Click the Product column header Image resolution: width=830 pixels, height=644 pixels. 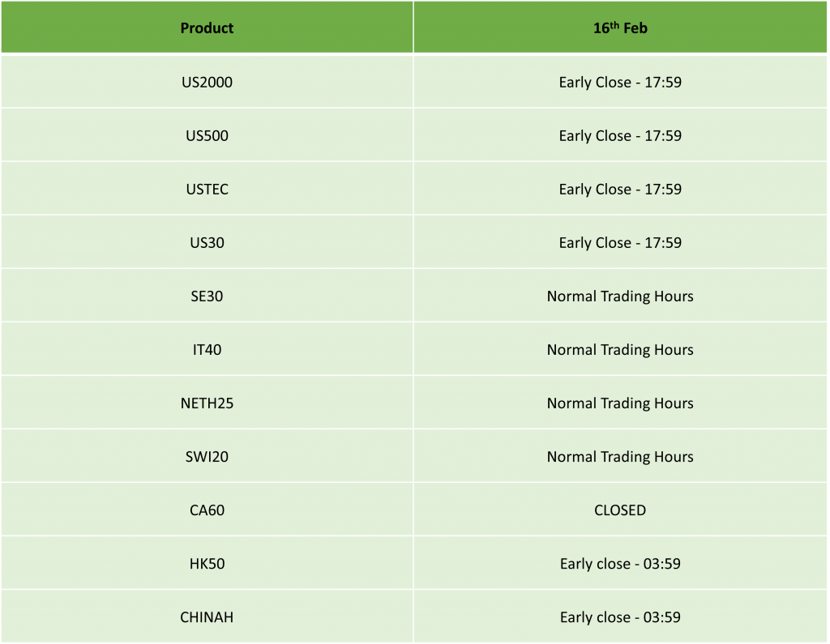tap(207, 28)
